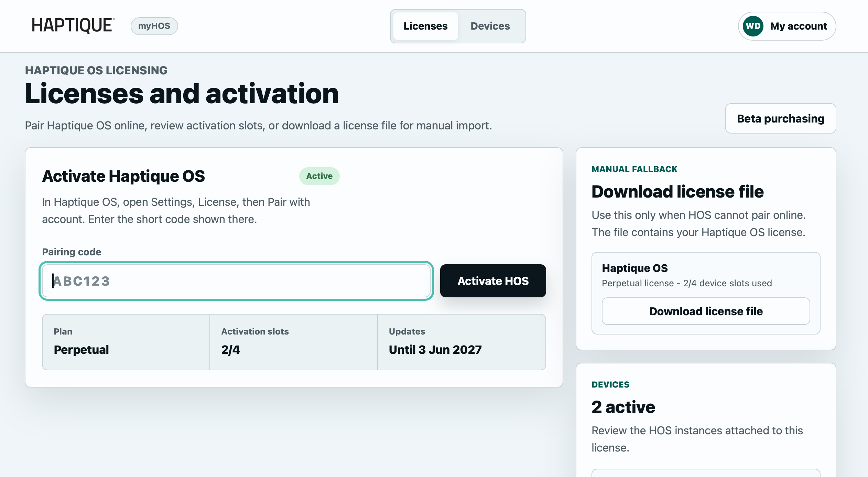Viewport: 868px width, 477px height.
Task: Click the MANUAL FALLBACK label
Action: point(634,169)
